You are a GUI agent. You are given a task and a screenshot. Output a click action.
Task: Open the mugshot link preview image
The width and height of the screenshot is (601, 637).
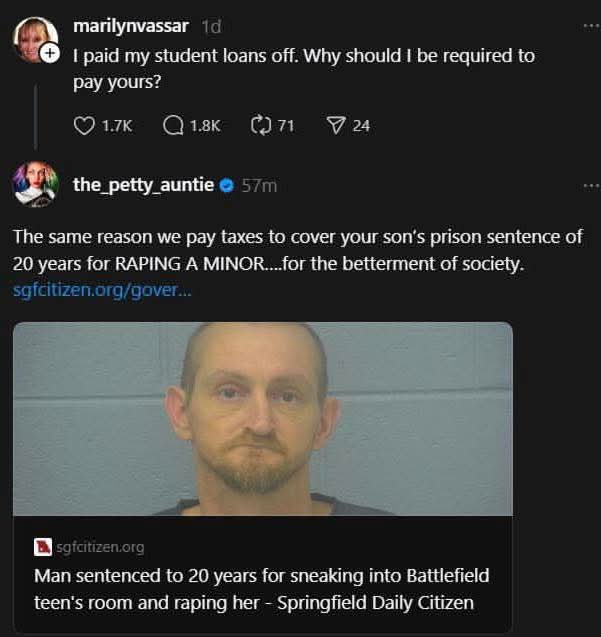(263, 419)
